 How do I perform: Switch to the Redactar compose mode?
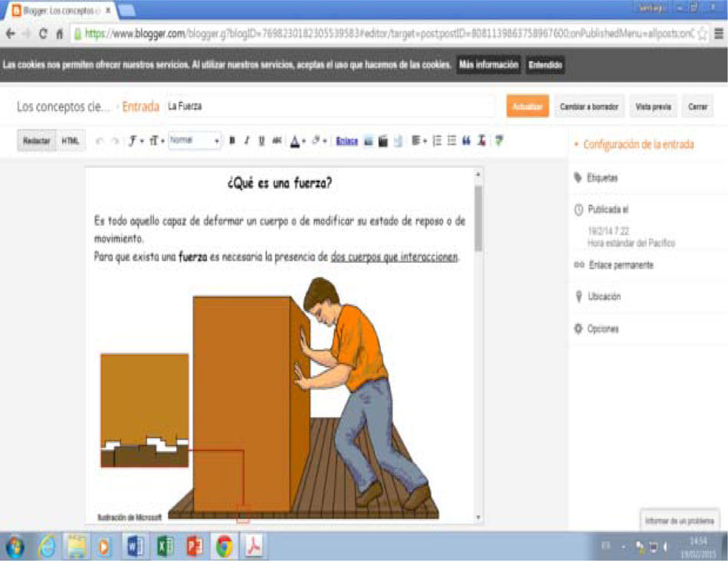(x=37, y=141)
